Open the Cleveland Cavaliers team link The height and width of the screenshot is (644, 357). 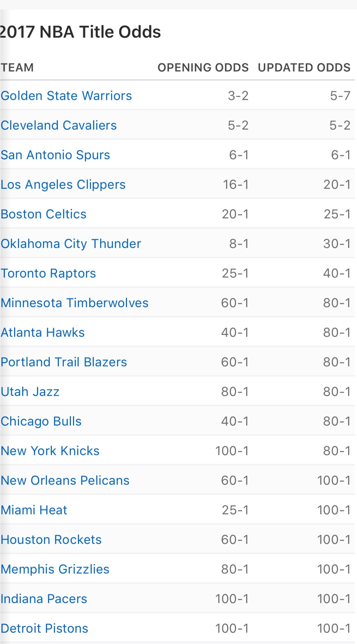coord(59,125)
